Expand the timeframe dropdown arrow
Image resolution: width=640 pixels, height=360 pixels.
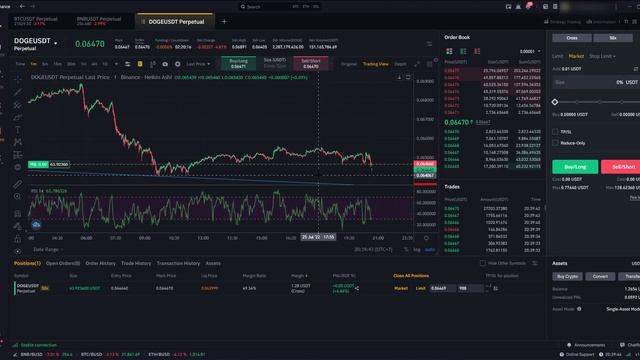coord(116,64)
